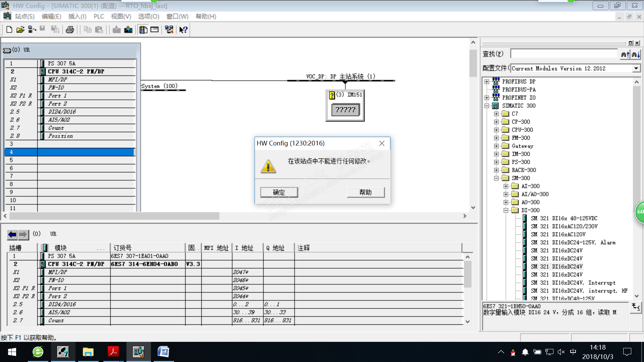
Task: Click the Print toolbar icon
Action: point(70,30)
